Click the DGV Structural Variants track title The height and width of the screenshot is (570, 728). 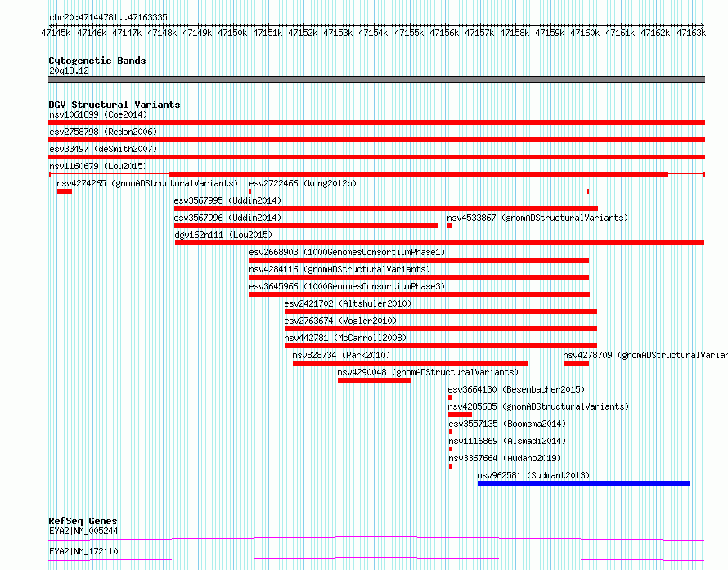coord(115,105)
